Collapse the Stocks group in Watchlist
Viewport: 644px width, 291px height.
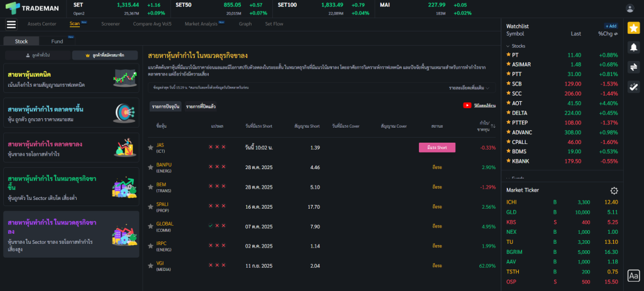click(x=508, y=46)
